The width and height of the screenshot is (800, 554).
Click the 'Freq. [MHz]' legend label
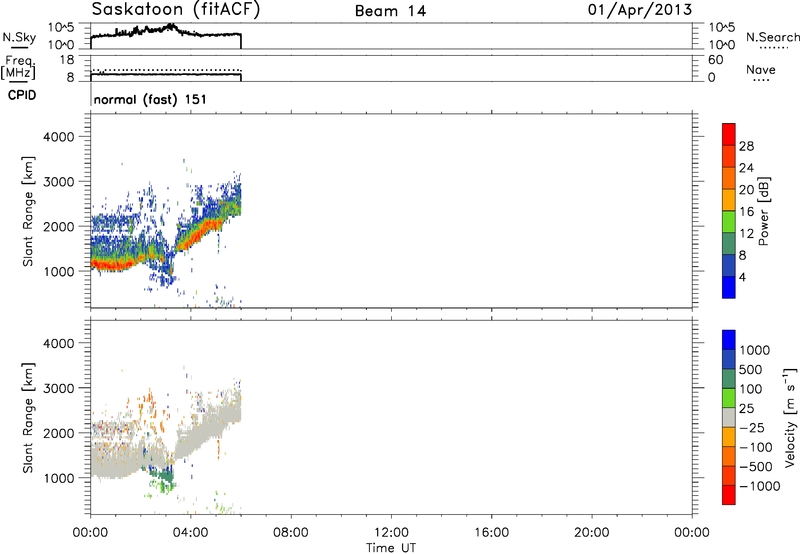(x=19, y=67)
